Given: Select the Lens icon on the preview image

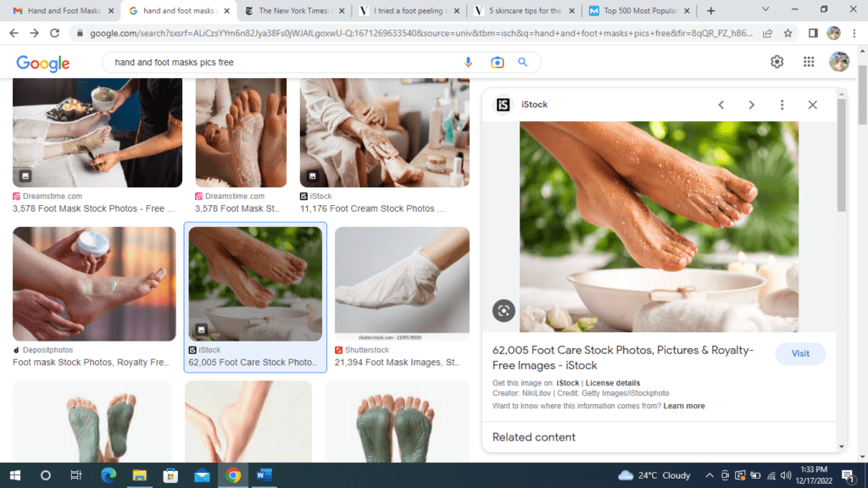Looking at the screenshot, I should tap(504, 310).
